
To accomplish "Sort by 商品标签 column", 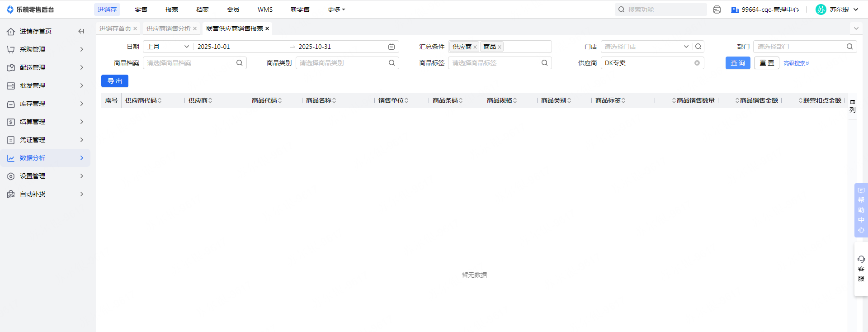I will [623, 100].
